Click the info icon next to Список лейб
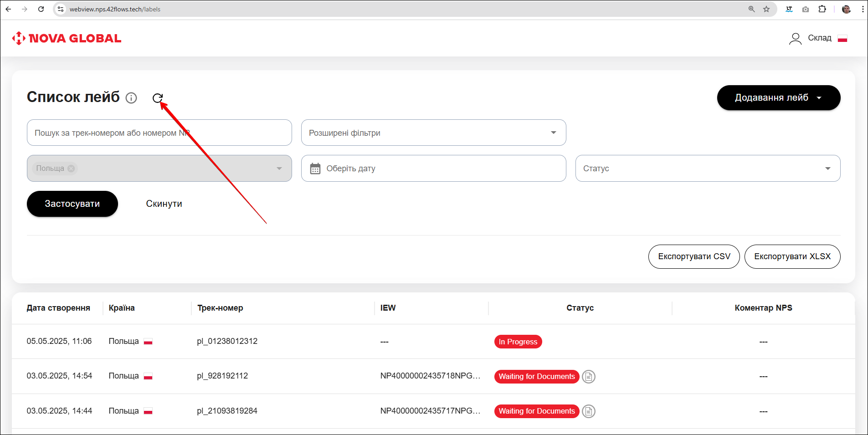Image resolution: width=868 pixels, height=435 pixels. [131, 98]
